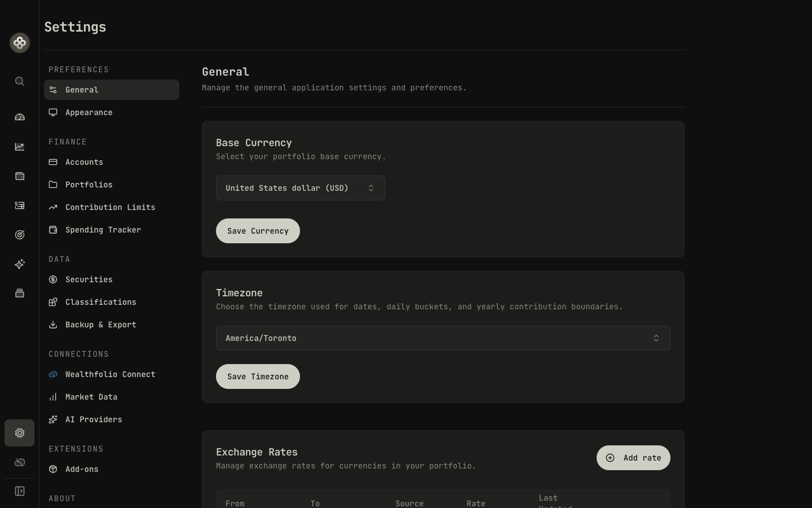The width and height of the screenshot is (812, 508).
Task: Click the plus-circle icon in Add rate
Action: pos(610,458)
